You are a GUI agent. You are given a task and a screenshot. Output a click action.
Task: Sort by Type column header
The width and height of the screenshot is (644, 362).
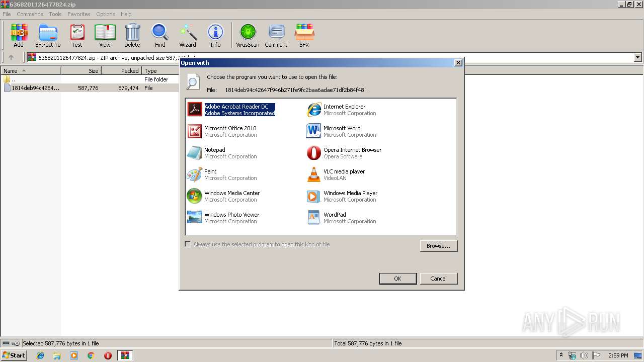160,71
